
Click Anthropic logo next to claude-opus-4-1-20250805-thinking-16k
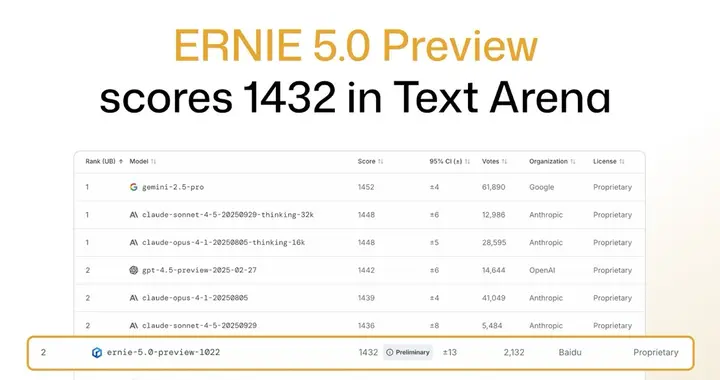(134, 242)
